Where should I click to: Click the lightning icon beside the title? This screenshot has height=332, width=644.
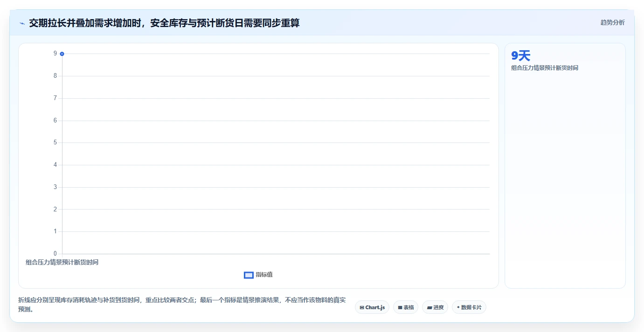tap(22, 23)
